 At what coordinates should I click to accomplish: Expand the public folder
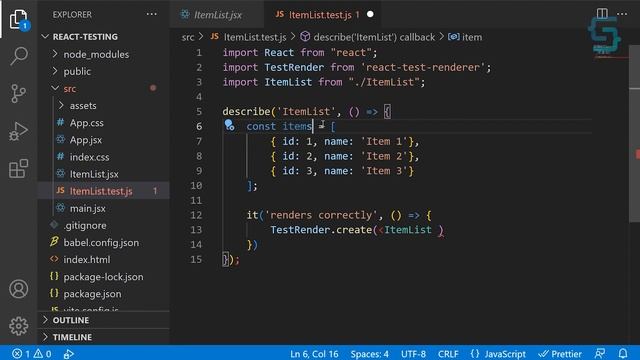(77, 71)
